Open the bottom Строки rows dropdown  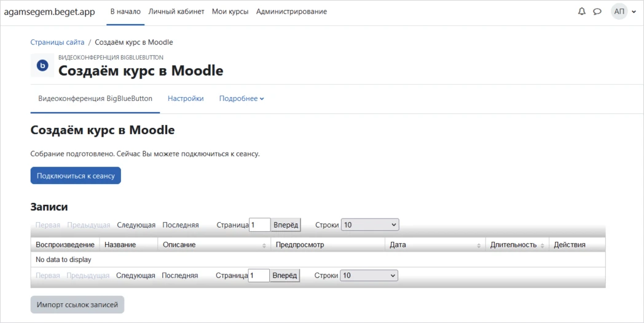point(369,276)
